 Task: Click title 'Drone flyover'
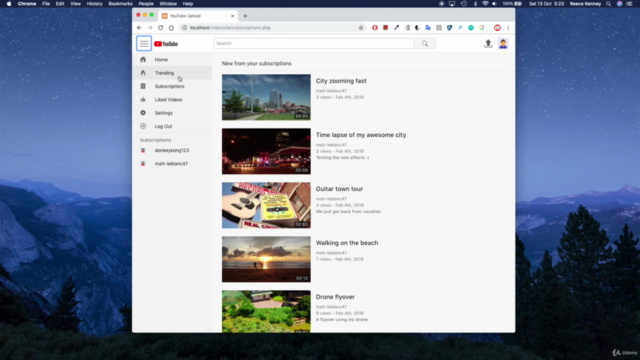335,297
